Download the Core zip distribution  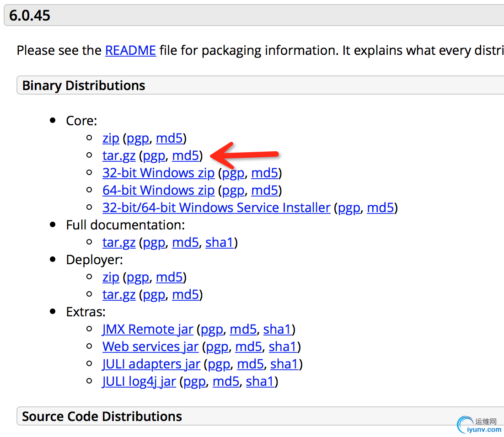click(111, 139)
